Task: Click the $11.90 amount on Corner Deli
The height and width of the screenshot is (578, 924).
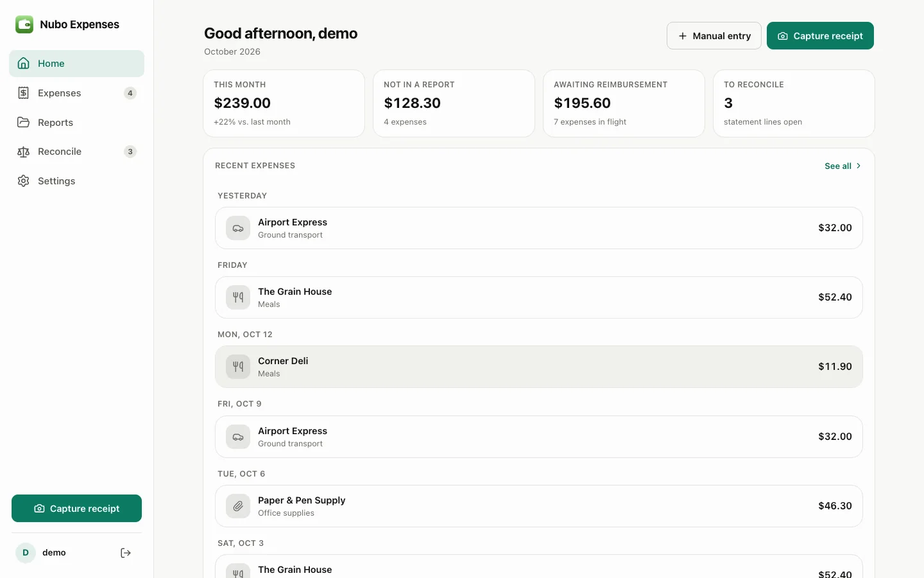Action: pos(835,367)
